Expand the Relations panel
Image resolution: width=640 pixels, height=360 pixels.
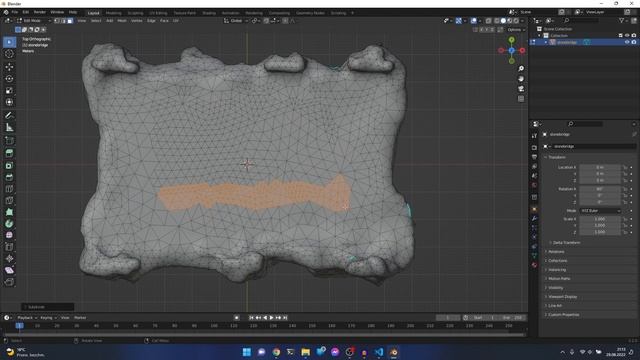click(555, 251)
